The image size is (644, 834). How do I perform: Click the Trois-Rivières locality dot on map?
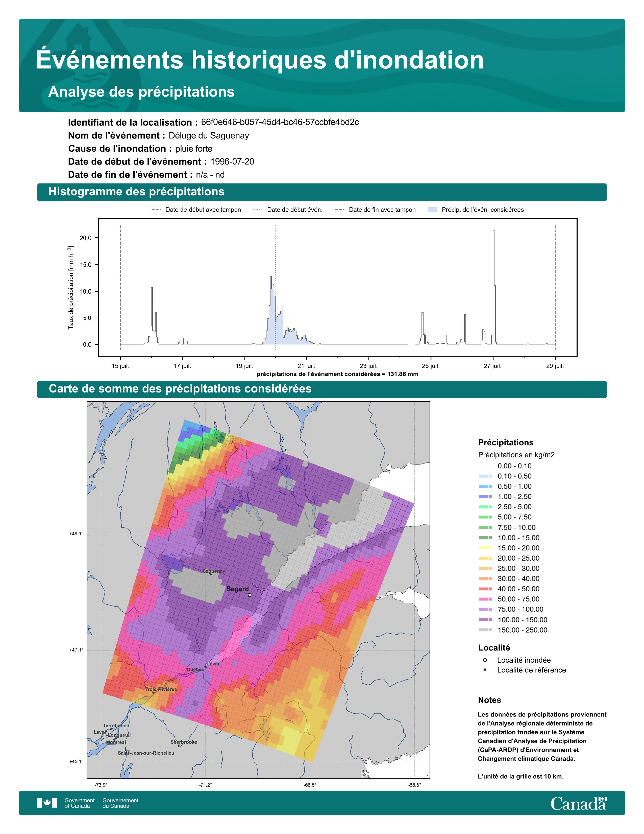[x=153, y=693]
